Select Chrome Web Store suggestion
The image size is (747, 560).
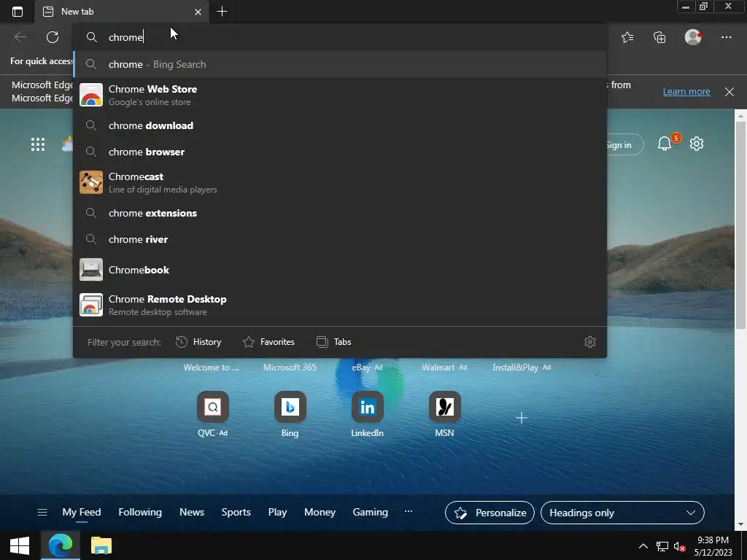click(x=340, y=95)
